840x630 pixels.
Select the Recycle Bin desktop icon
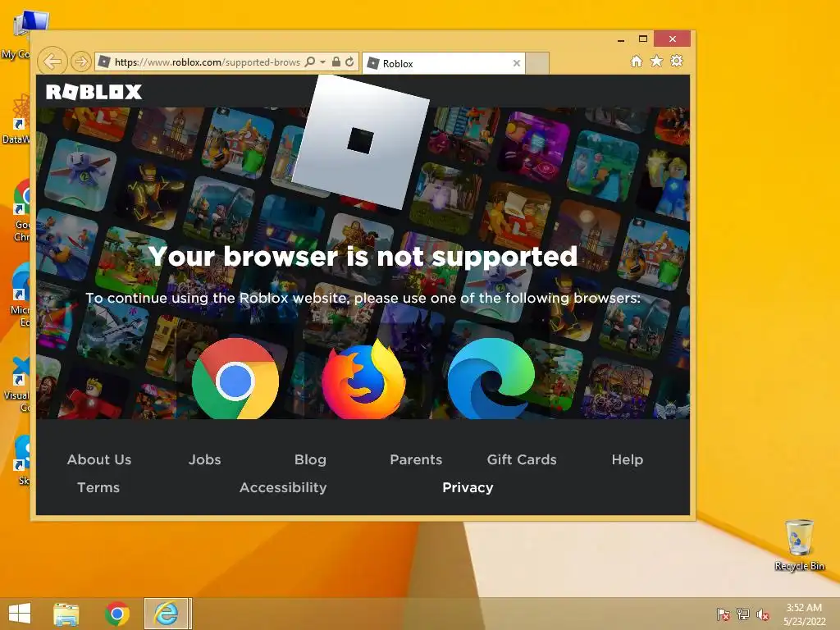(799, 545)
